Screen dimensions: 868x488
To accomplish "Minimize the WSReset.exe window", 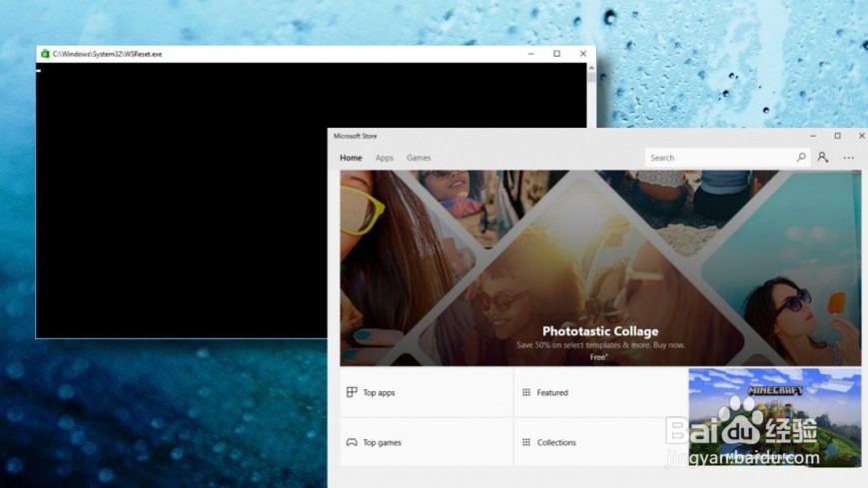I will click(x=530, y=54).
